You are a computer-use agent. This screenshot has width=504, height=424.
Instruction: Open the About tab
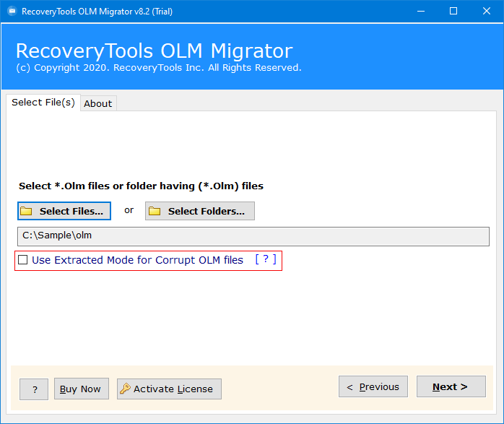pos(97,103)
